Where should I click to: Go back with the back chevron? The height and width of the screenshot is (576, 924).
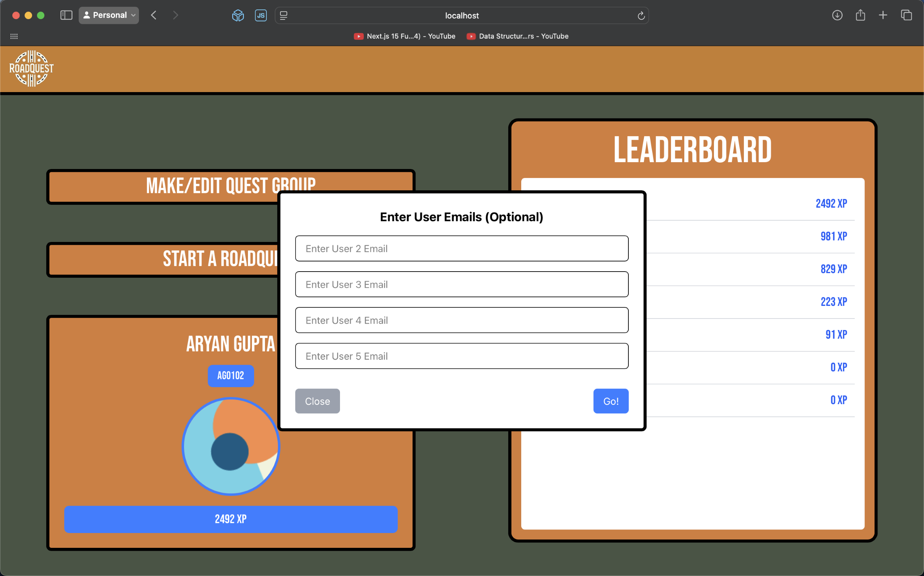click(154, 15)
